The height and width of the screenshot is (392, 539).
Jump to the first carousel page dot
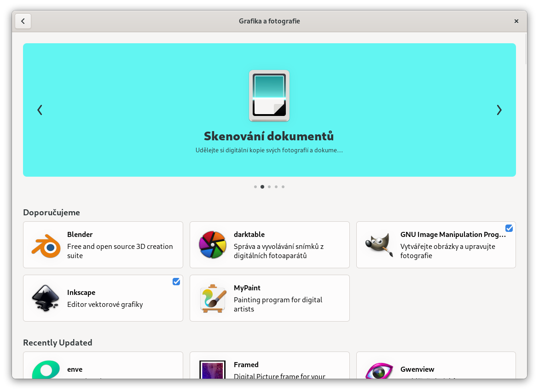(x=255, y=187)
